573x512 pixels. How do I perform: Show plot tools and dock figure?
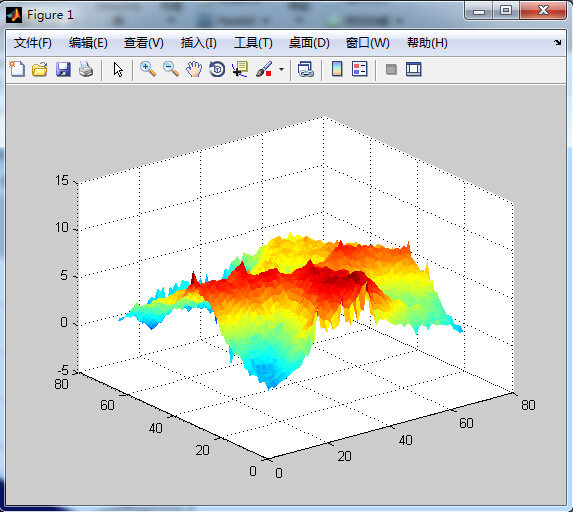(x=414, y=69)
